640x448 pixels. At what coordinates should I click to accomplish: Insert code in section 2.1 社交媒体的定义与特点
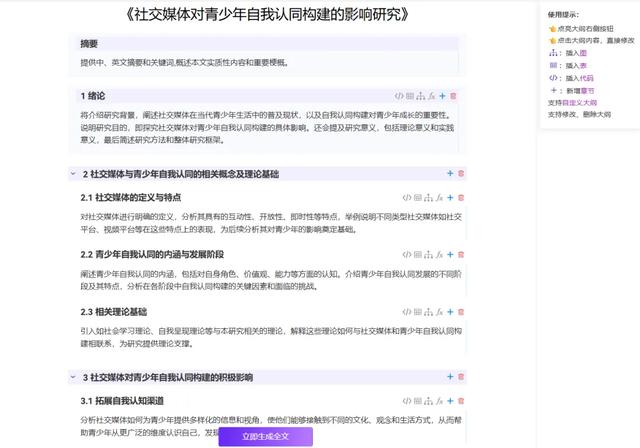(407, 197)
